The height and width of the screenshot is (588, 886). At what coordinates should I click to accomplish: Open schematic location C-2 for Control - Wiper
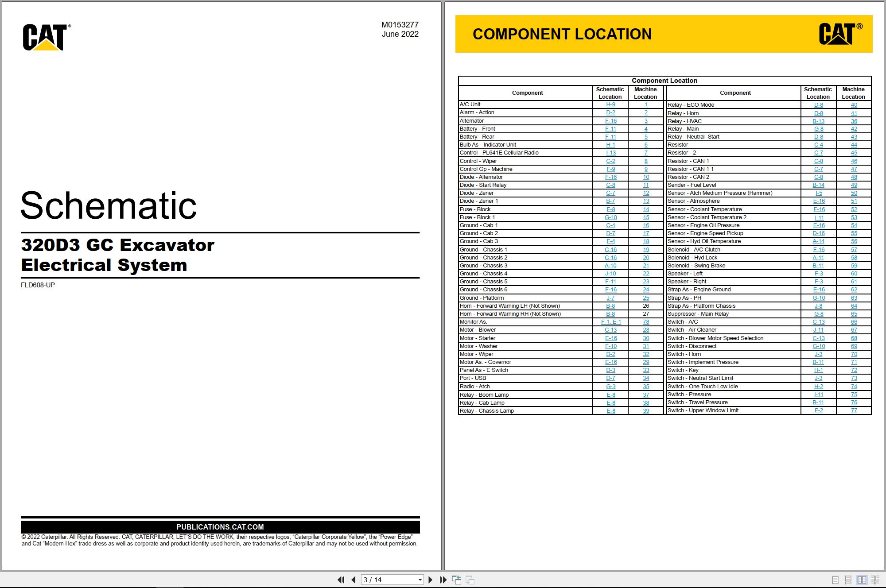(x=610, y=161)
